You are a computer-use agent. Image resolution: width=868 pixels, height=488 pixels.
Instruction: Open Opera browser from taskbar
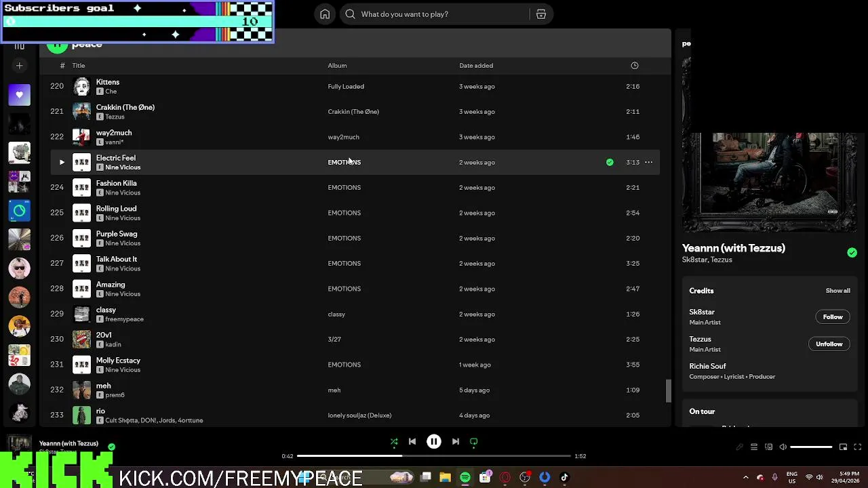505,478
